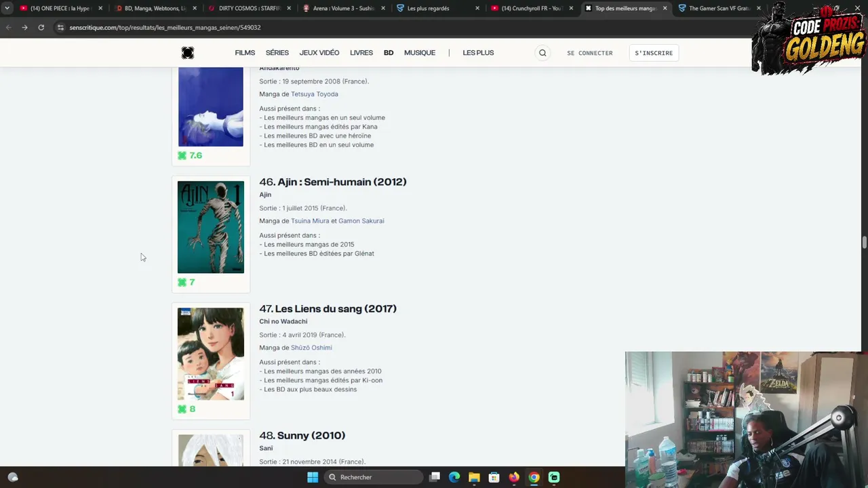The image size is (868, 488).
Task: Click the Rechercher taskbar search box
Action: 373,477
